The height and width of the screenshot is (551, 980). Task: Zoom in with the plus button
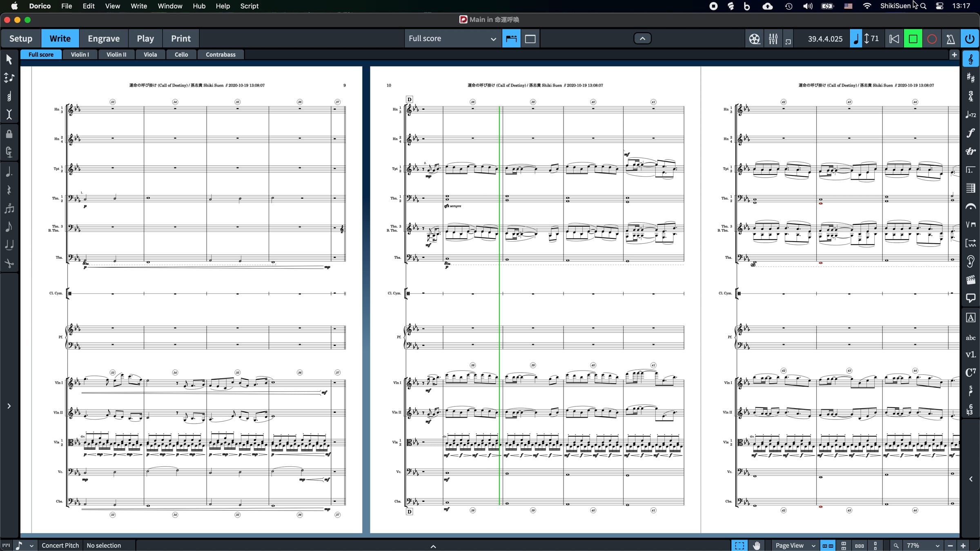click(963, 546)
